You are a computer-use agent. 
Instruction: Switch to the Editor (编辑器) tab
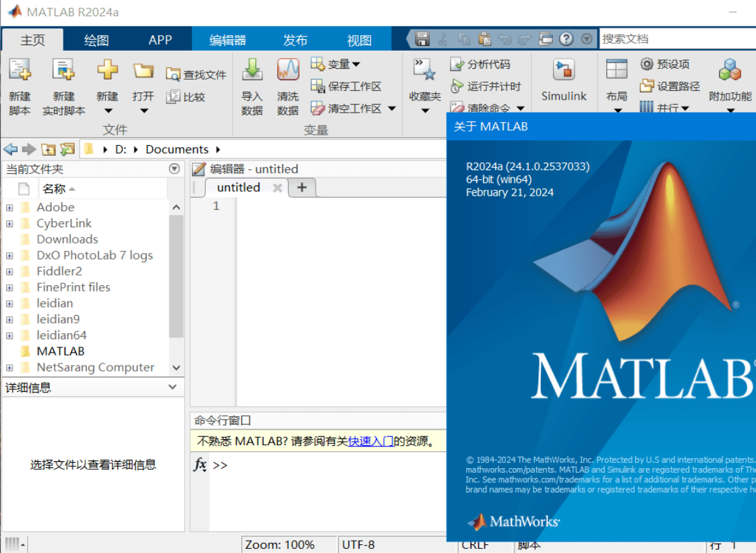[227, 40]
